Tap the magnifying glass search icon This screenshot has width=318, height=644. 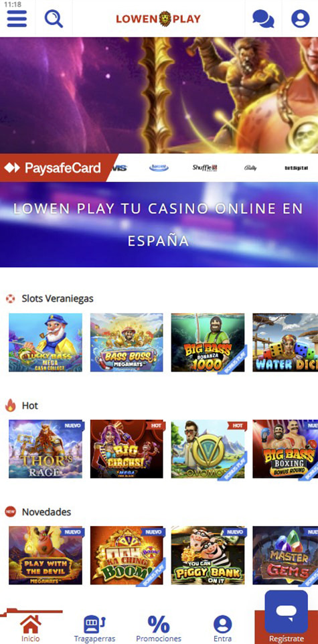54,19
